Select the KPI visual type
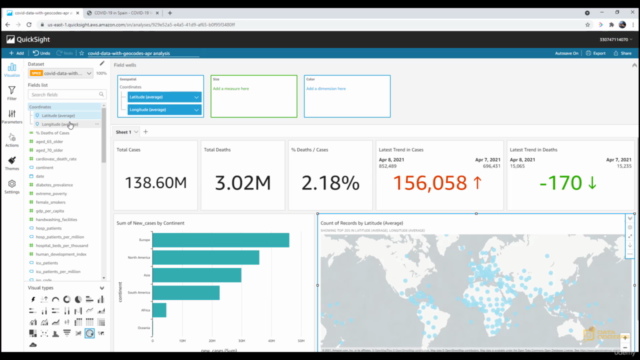This screenshot has height=360, width=640. pyautogui.click(x=44, y=299)
